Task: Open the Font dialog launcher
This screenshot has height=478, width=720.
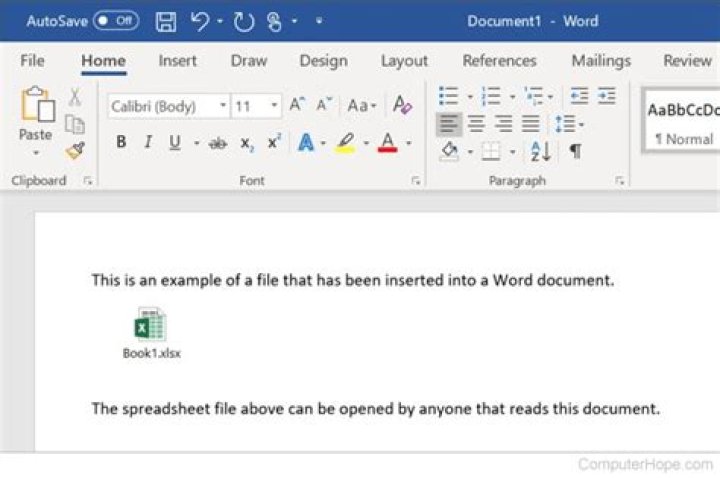Action: pyautogui.click(x=416, y=181)
